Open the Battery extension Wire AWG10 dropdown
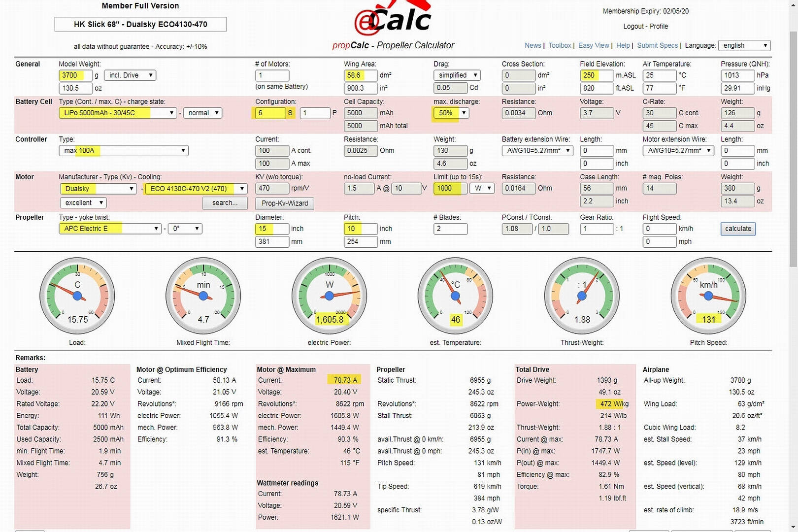 pyautogui.click(x=537, y=150)
